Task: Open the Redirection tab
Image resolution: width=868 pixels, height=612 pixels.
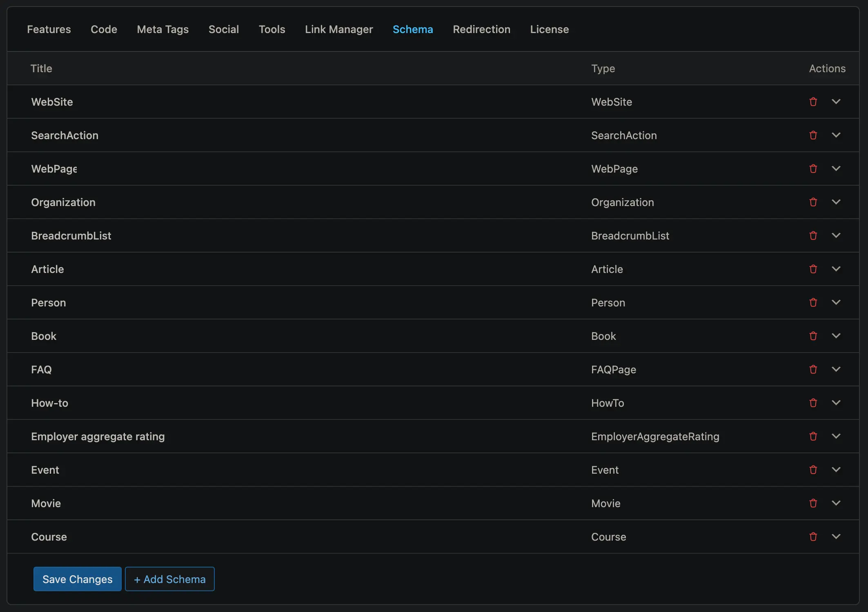Action: pyautogui.click(x=481, y=29)
